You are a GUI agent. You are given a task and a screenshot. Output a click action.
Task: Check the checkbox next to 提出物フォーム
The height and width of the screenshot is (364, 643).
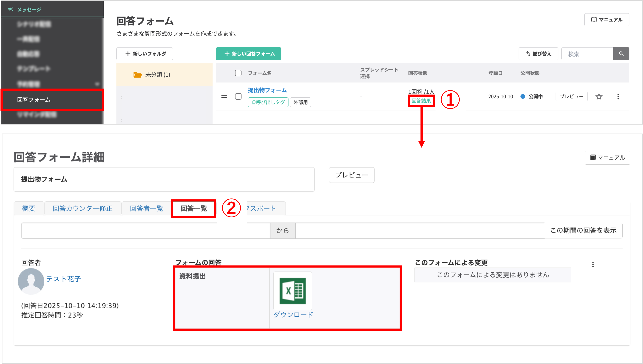[238, 96]
